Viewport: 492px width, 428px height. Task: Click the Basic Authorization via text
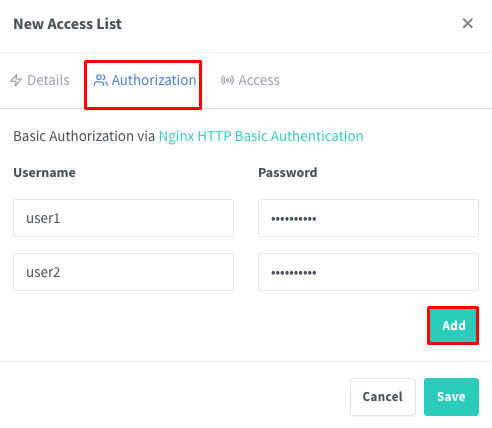coord(84,136)
